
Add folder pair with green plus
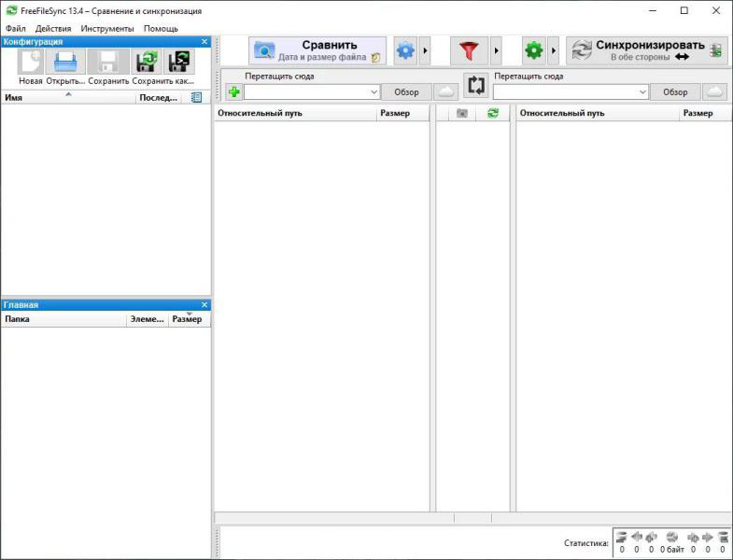[233, 91]
